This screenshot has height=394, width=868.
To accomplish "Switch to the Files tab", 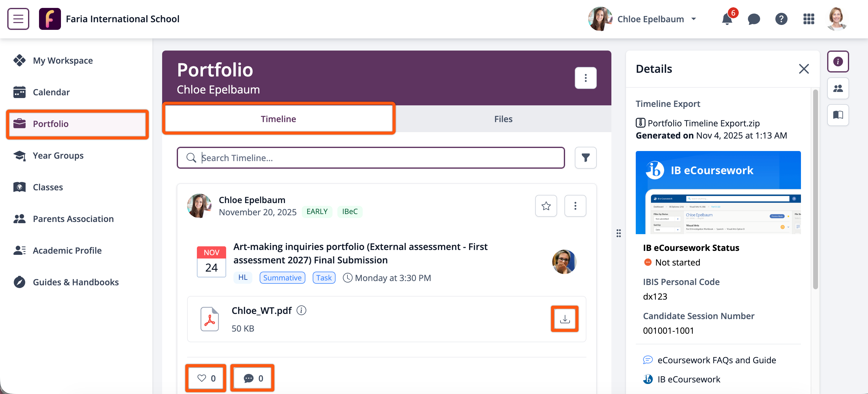I will click(503, 119).
